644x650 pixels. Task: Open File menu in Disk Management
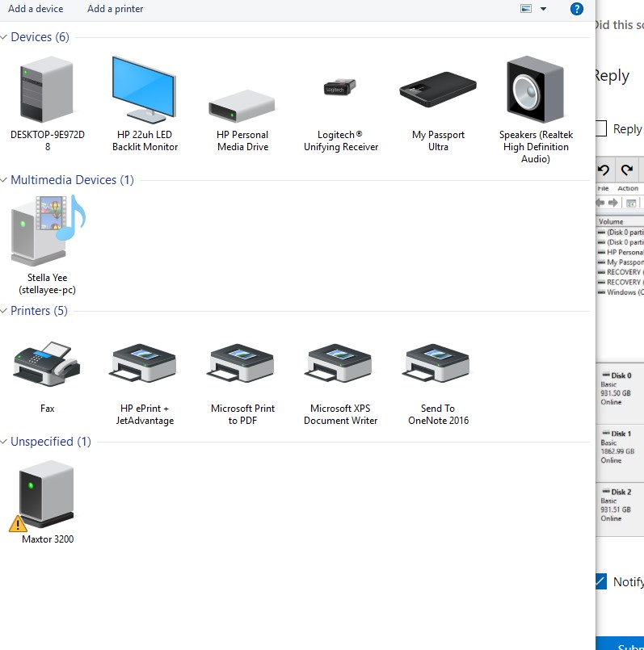pos(603,189)
